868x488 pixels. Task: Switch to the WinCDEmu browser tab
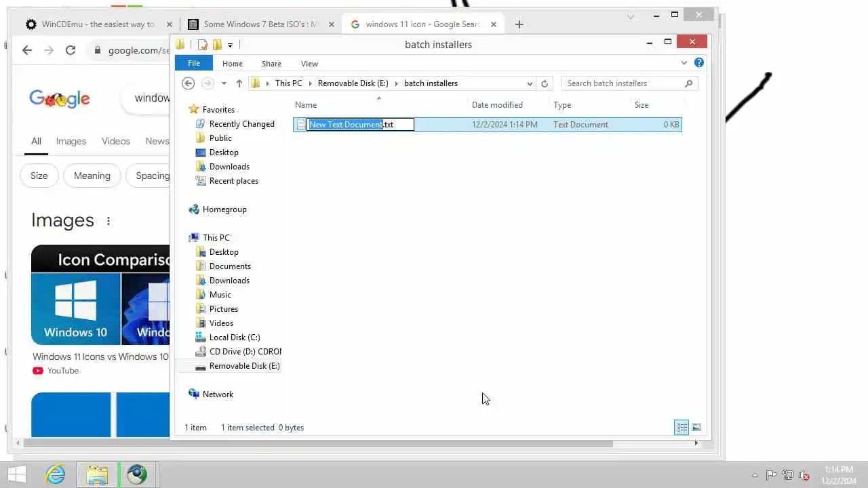[98, 24]
